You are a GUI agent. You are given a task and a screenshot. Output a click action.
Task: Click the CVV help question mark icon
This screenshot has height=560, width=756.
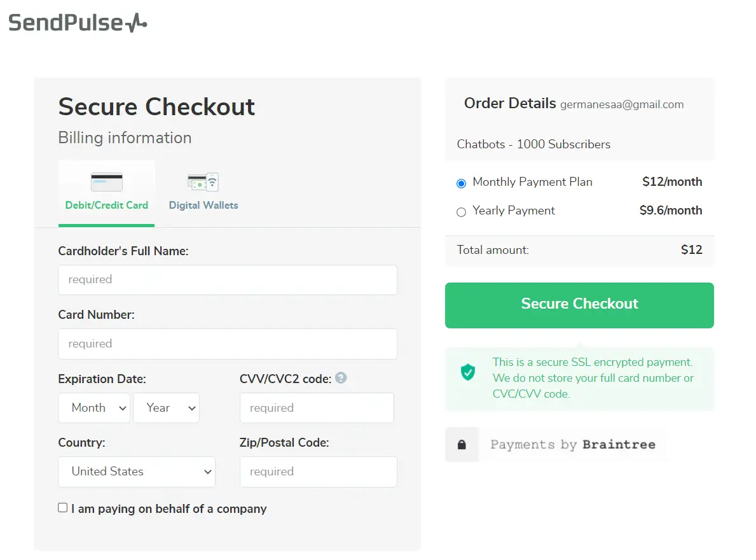[341, 378]
